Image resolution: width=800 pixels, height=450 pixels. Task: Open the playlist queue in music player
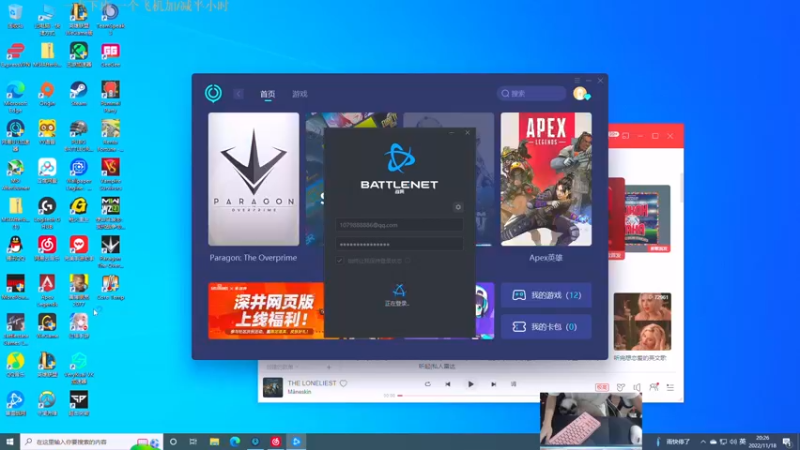point(670,388)
